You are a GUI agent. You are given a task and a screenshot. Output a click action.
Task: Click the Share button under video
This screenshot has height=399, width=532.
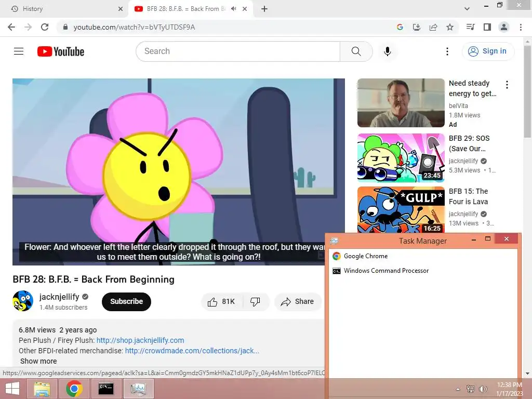298,302
